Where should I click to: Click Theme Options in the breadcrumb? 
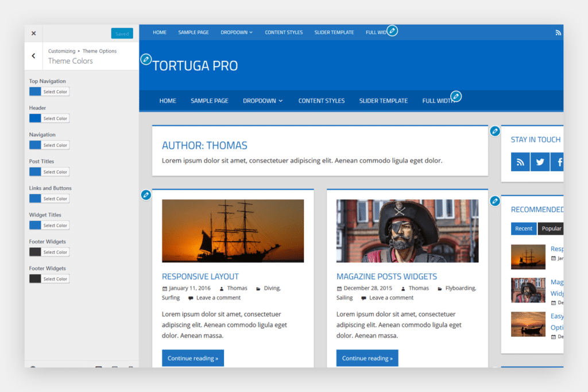tap(99, 51)
